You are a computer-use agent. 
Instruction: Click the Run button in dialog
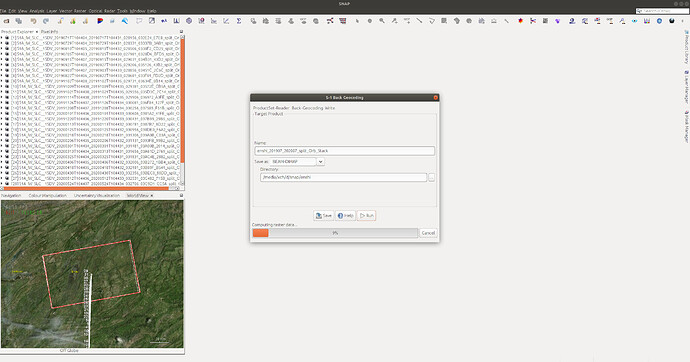tap(367, 216)
